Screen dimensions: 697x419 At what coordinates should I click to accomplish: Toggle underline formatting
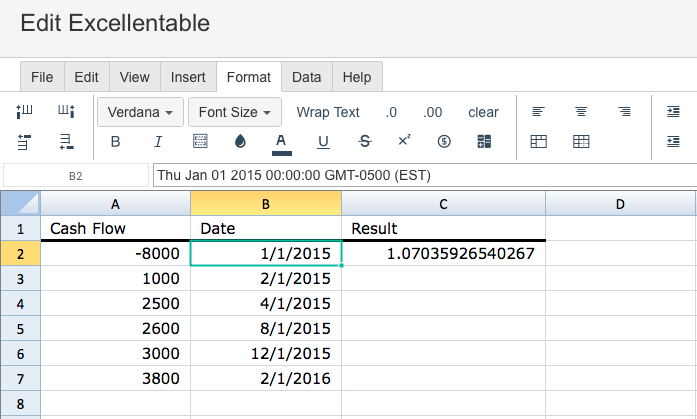tap(323, 142)
